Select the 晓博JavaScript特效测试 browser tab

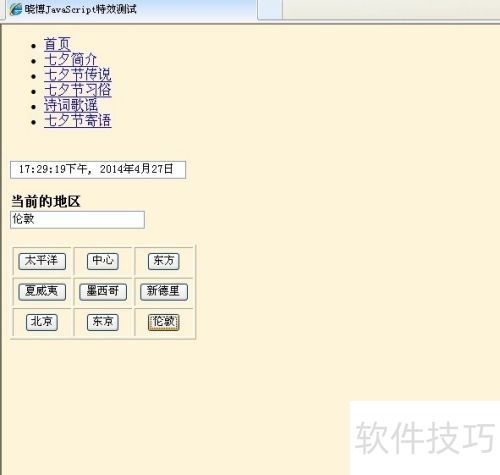[131, 10]
